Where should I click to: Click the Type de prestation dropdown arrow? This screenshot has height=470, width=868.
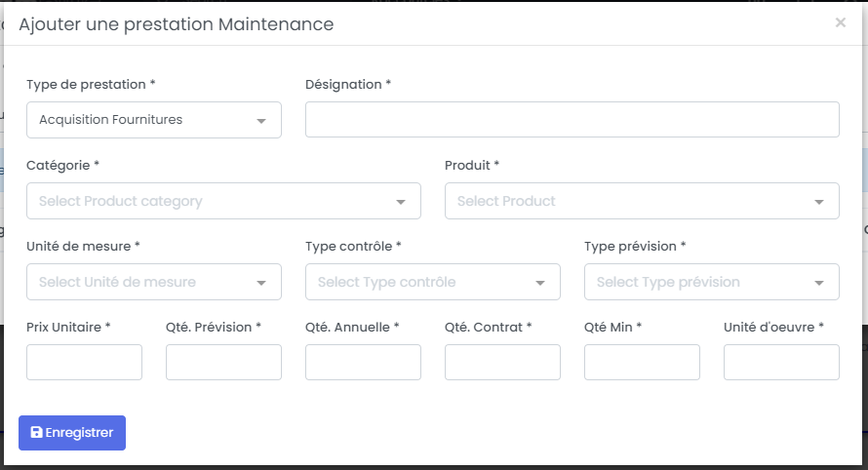click(261, 121)
